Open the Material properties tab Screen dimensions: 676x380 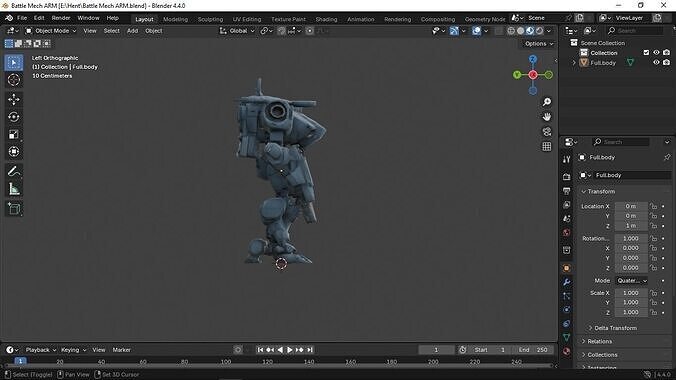[566, 351]
